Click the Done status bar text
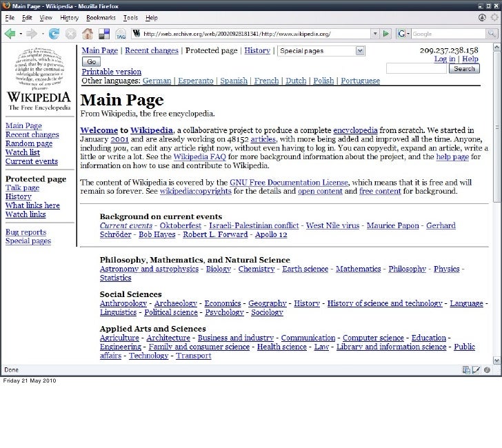 pos(12,370)
